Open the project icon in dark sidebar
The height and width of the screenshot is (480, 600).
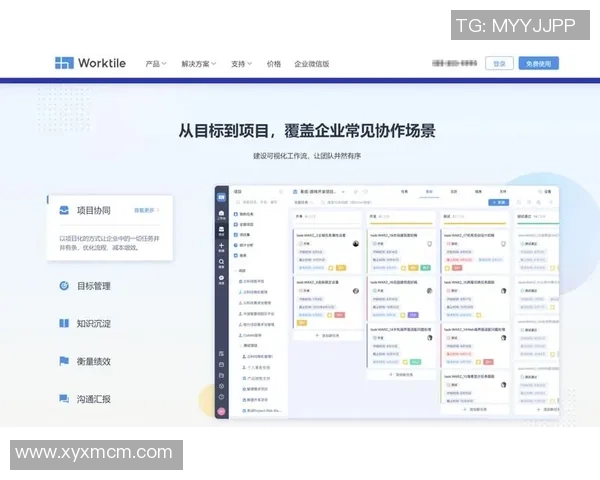point(222,230)
